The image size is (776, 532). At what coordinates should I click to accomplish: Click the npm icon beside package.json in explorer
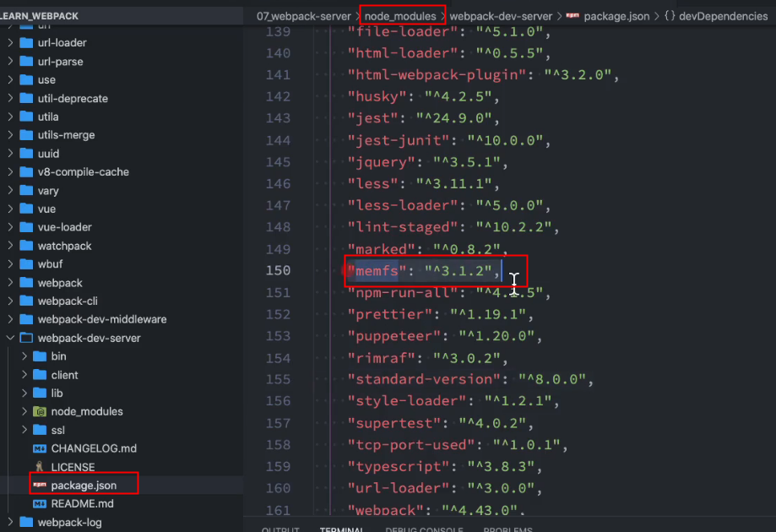coord(40,485)
